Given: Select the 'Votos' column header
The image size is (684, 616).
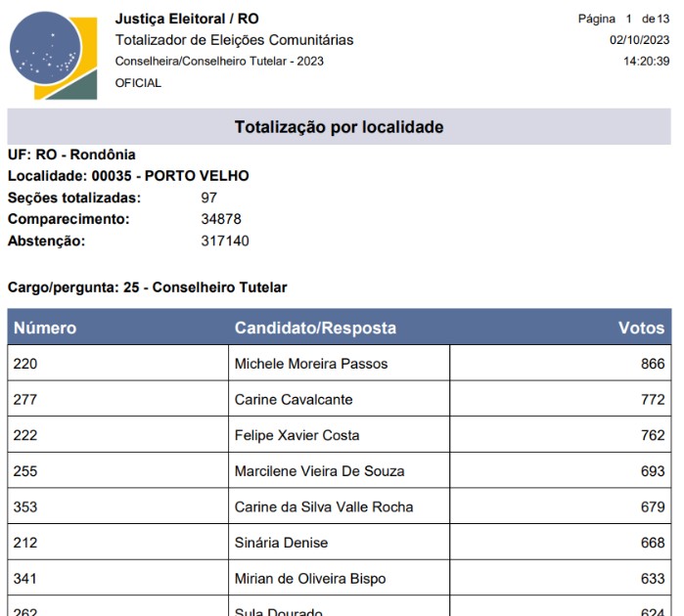Looking at the screenshot, I should point(641,329).
